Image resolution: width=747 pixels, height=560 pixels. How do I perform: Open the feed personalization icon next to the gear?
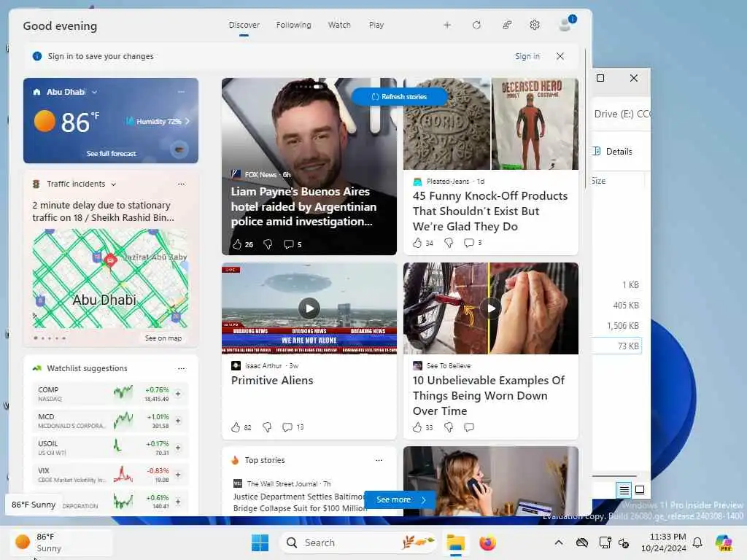pos(507,25)
